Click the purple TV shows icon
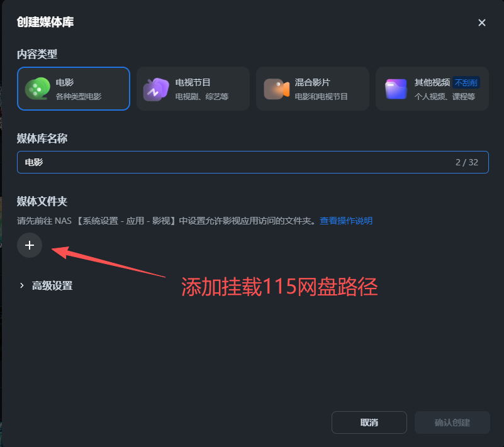Screen dimensions: 504x447 (156, 89)
